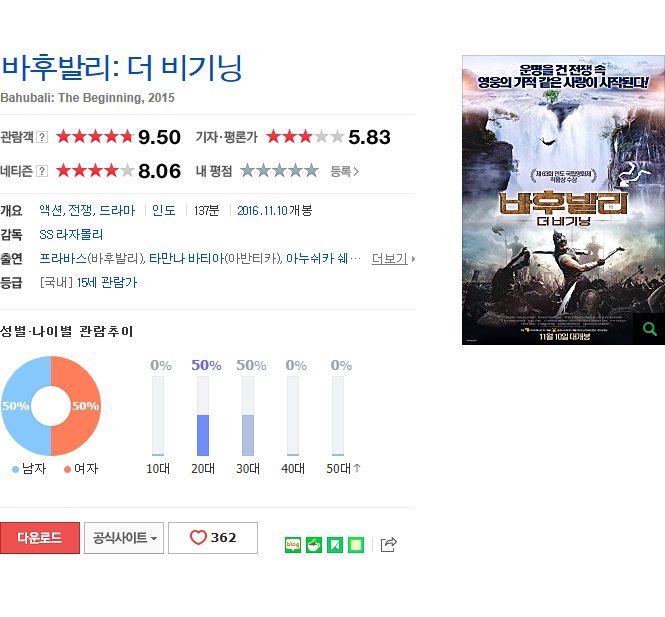The height and width of the screenshot is (617, 665).
Task: Click 등록 to register rating
Action: (x=344, y=171)
